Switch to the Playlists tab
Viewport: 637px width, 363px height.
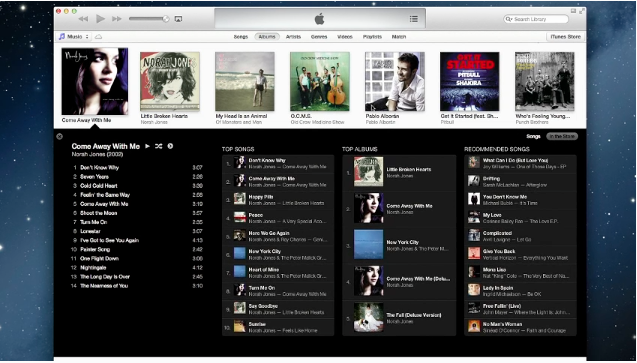pos(372,37)
